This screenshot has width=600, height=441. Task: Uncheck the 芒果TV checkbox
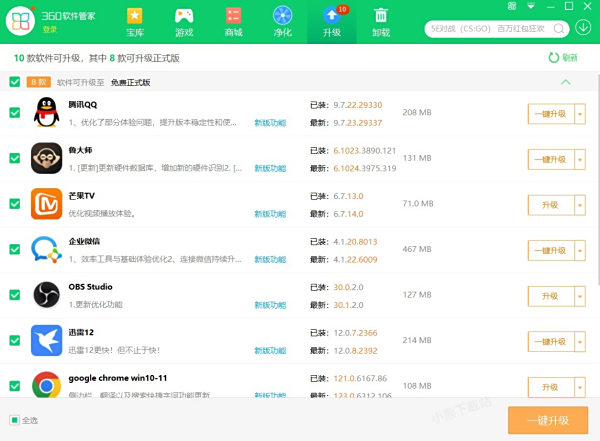[x=15, y=204]
